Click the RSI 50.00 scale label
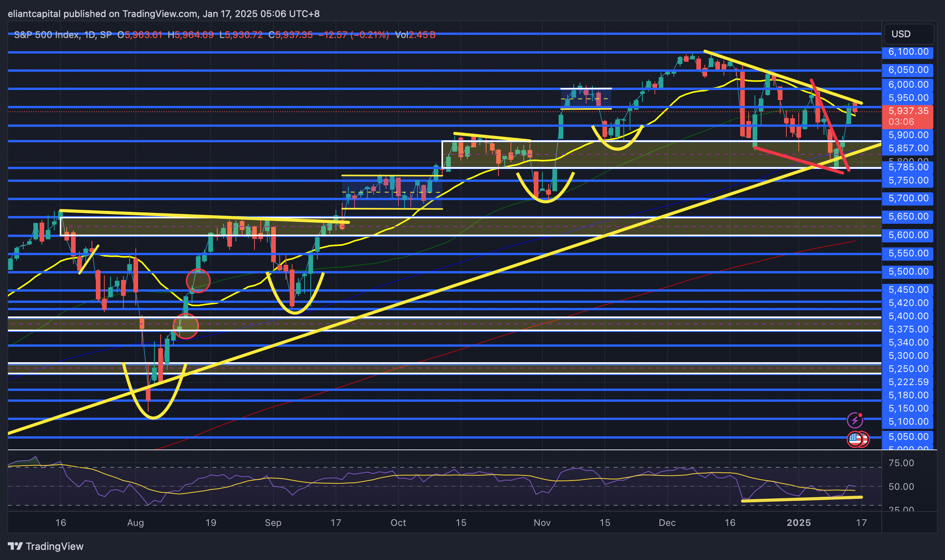 tap(901, 486)
